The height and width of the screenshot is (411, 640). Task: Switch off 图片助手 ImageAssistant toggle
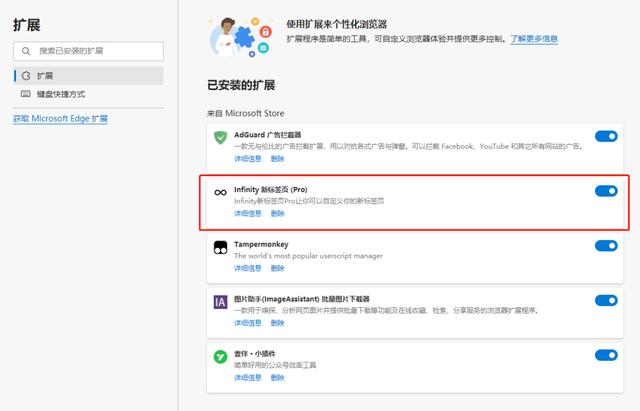pyautogui.click(x=606, y=300)
